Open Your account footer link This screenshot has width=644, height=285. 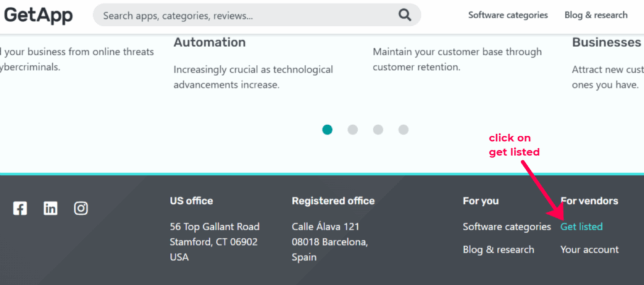pyautogui.click(x=589, y=250)
